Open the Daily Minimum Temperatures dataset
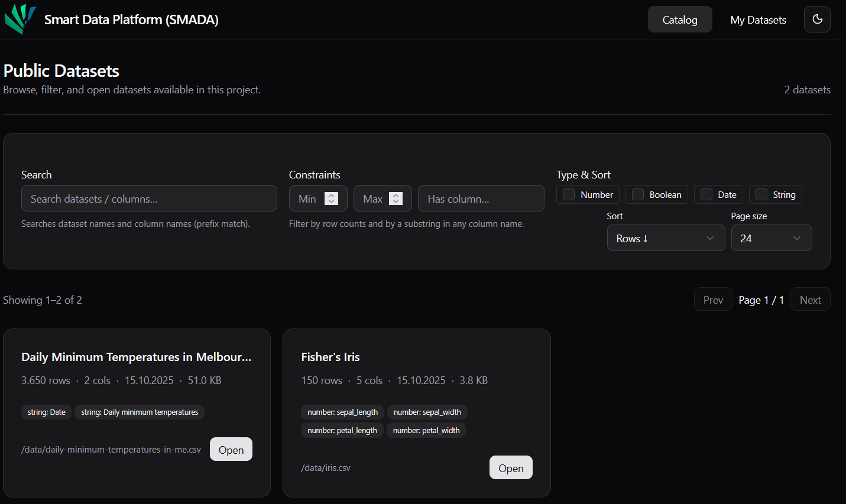This screenshot has width=846, height=504. tap(231, 450)
